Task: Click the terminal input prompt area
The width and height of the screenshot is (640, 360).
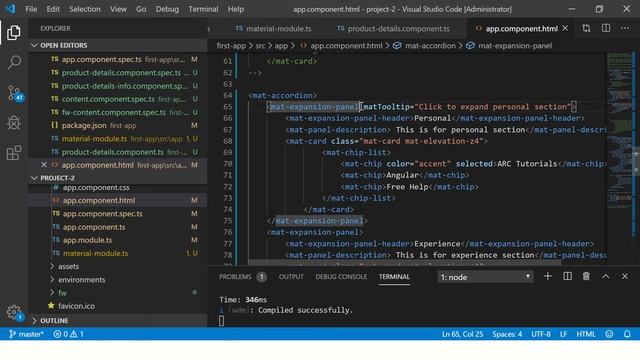Action: (x=222, y=321)
